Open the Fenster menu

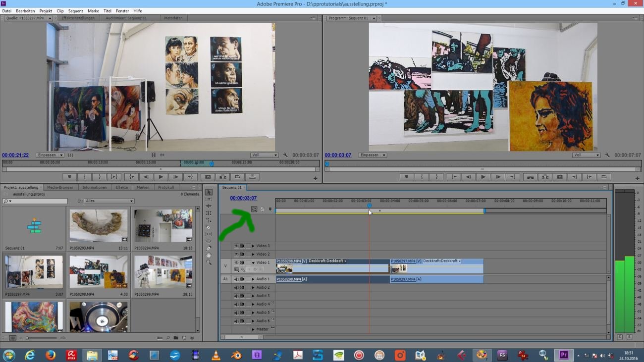coord(122,11)
